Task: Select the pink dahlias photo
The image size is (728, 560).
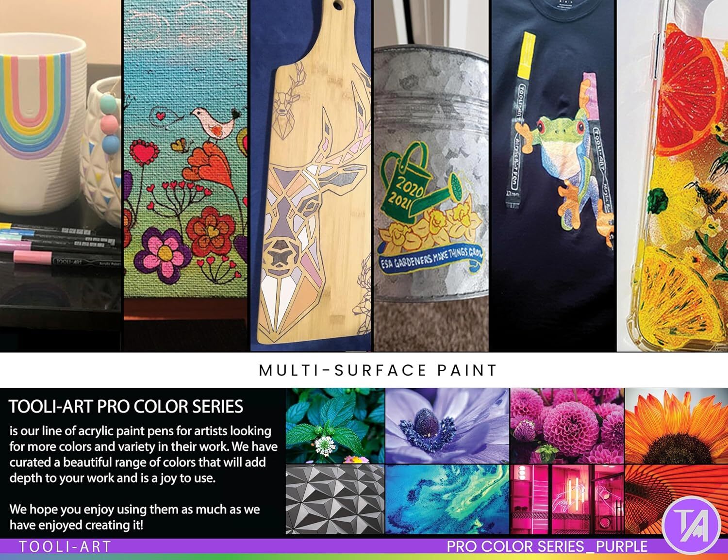Action: click(567, 426)
